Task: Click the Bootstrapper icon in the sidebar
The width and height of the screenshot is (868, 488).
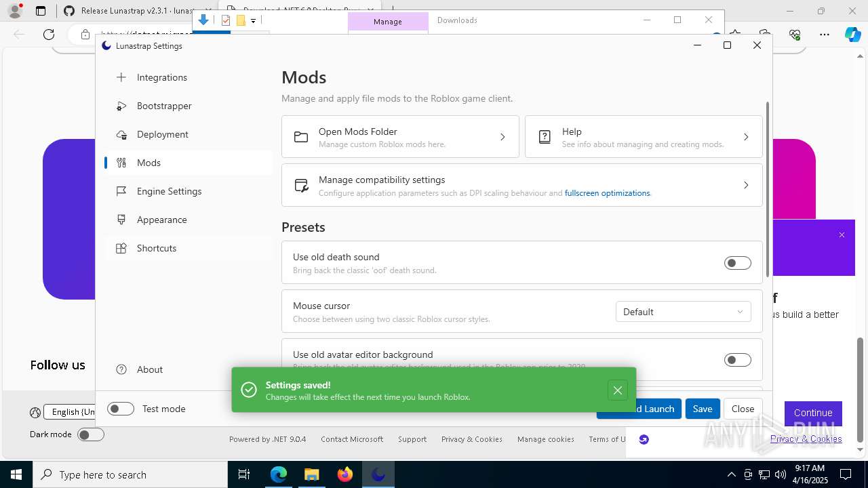Action: point(121,106)
